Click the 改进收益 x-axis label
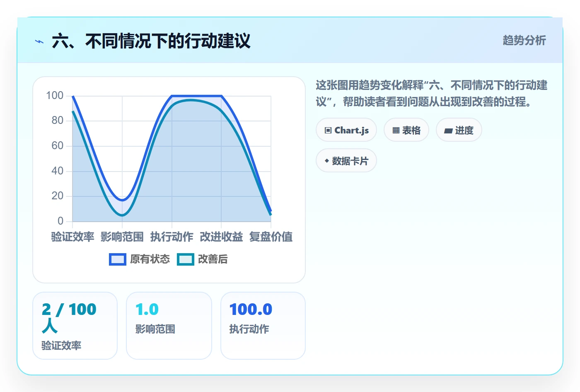The image size is (580, 392). click(221, 237)
